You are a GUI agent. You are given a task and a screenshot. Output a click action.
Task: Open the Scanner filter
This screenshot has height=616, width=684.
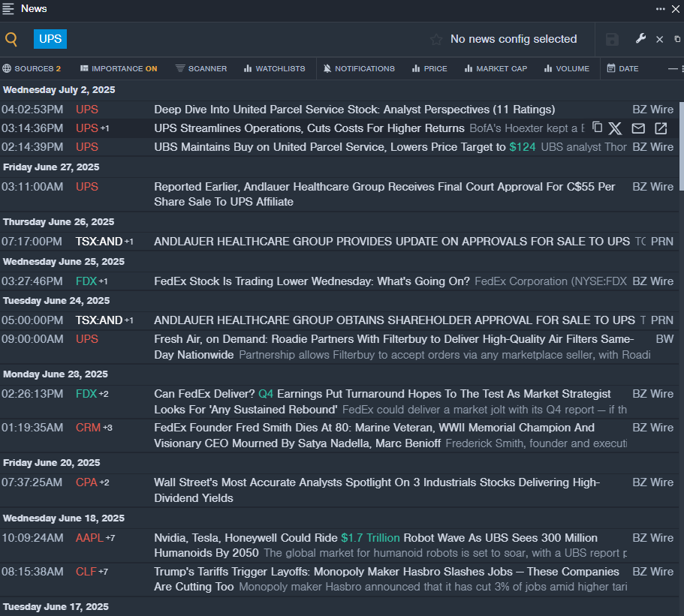201,68
